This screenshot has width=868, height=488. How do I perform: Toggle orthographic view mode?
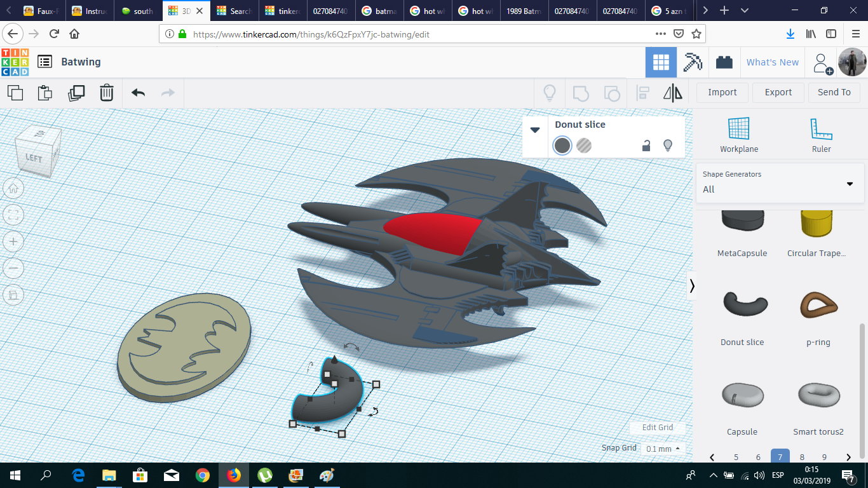(x=13, y=295)
